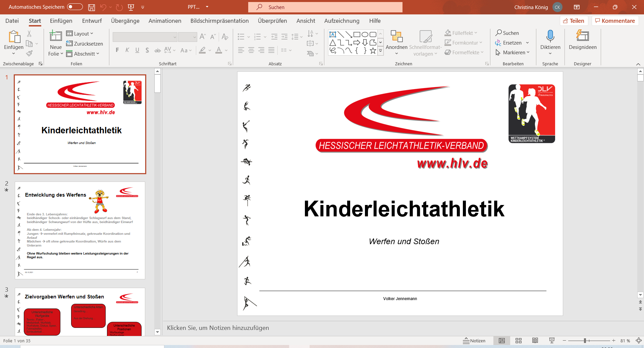Image resolution: width=644 pixels, height=348 pixels.
Task: Click the zoom slider handle
Action: (x=585, y=341)
